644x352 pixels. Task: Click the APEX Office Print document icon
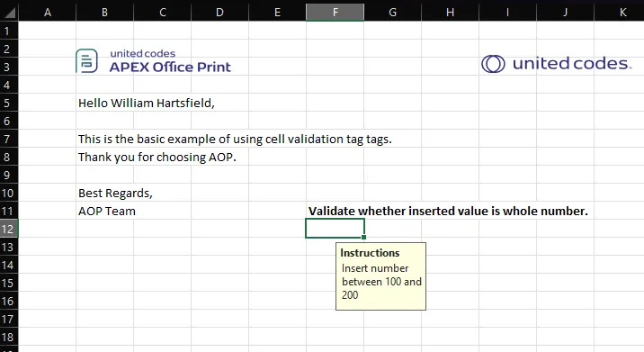[86, 61]
